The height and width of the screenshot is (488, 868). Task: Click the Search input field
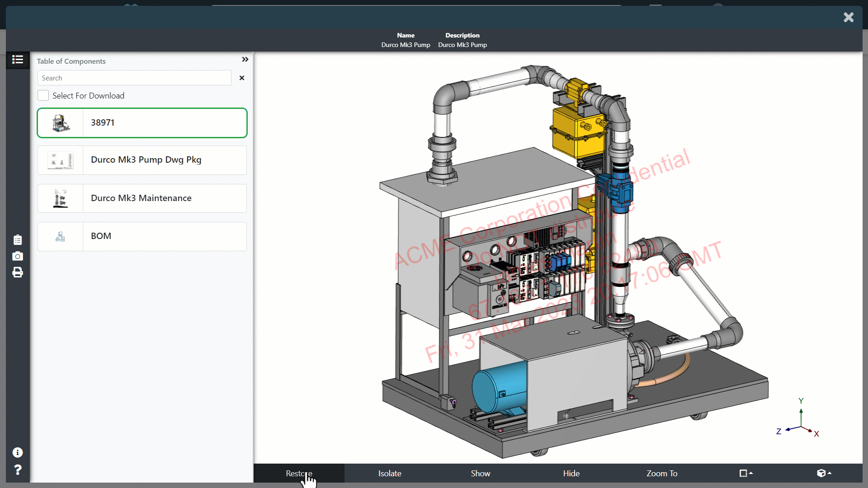tap(134, 78)
